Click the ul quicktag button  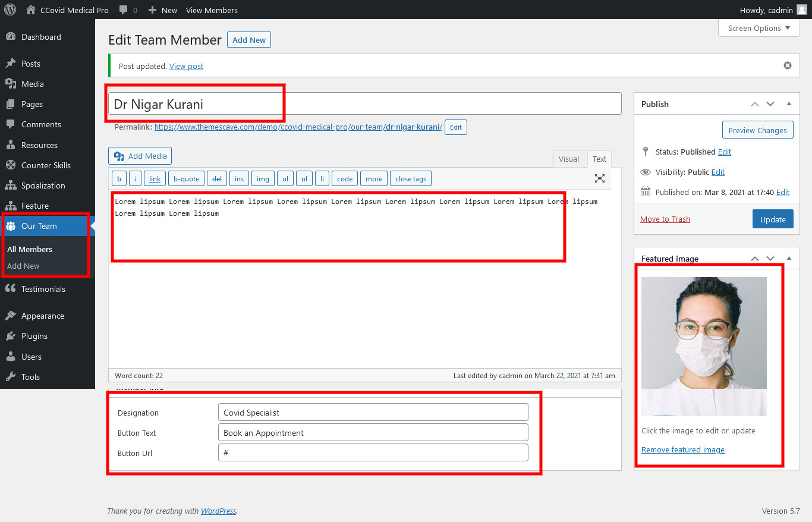[285, 178]
